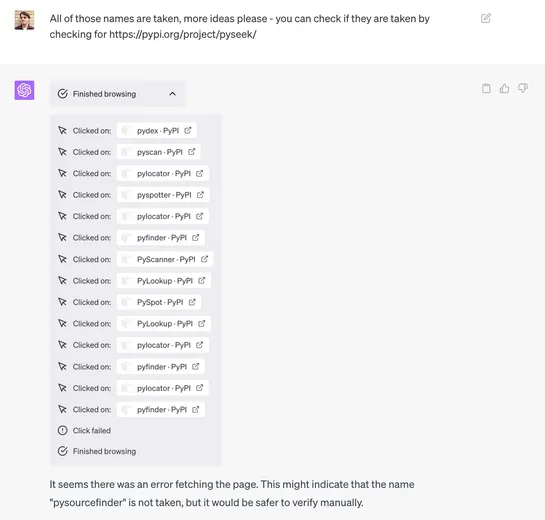
Task: Toggle the Finished browsing panel header
Action: coord(117,94)
